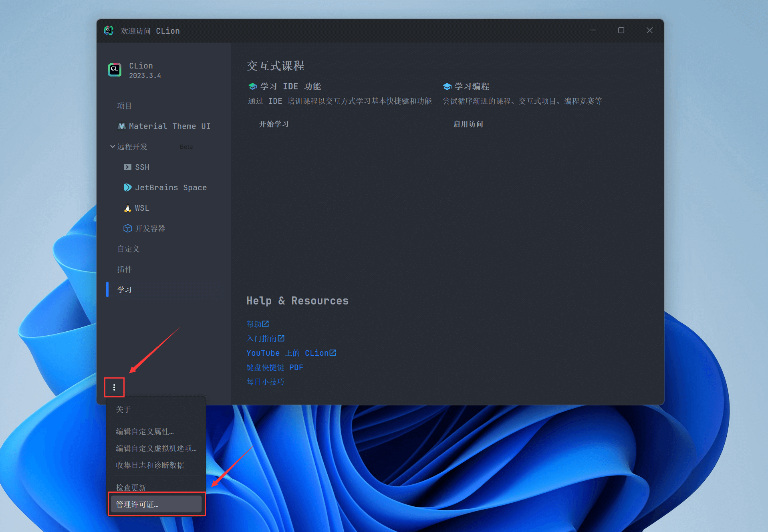Click the Material Theme UI icon
This screenshot has height=532, width=768.
[121, 126]
